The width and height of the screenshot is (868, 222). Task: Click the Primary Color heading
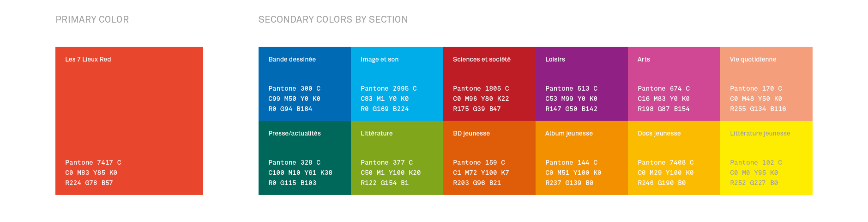(92, 19)
